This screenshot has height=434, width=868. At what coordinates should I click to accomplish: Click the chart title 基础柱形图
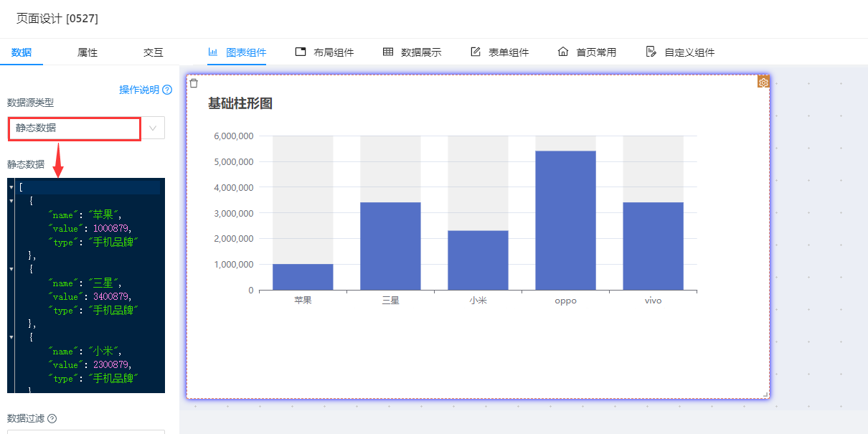[240, 103]
